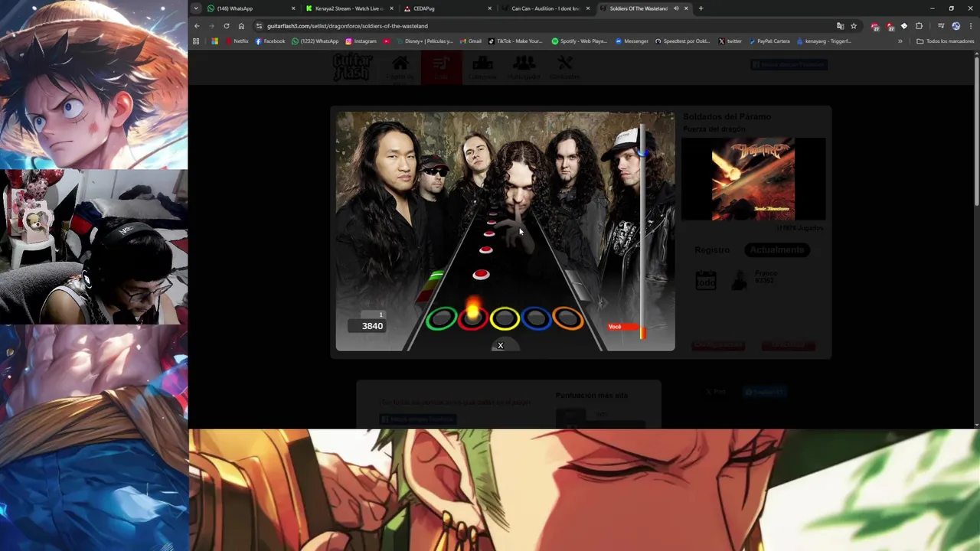The height and width of the screenshot is (551, 980).
Task: Switch to the Kenaya2 Stream tab
Action: tap(348, 8)
